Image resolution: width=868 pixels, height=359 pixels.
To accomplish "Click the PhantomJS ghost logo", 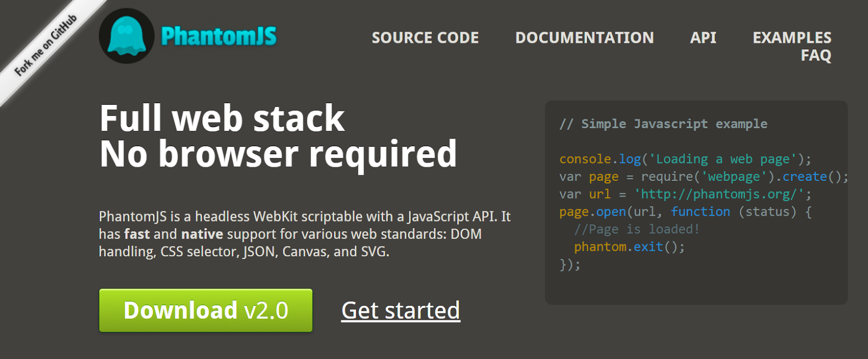I will point(127,36).
